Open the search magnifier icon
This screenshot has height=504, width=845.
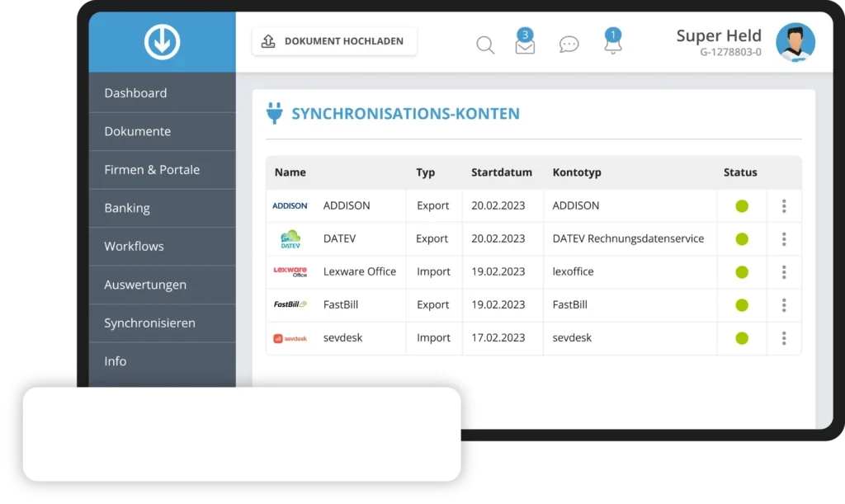(485, 45)
